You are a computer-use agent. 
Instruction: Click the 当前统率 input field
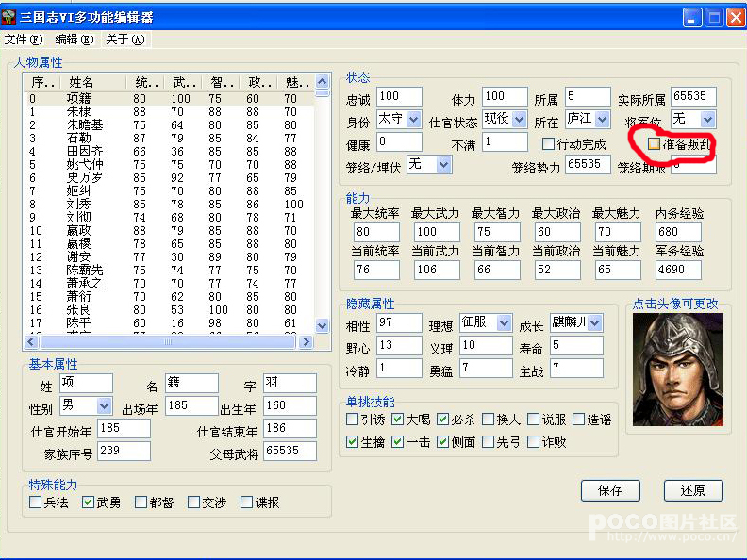376,270
